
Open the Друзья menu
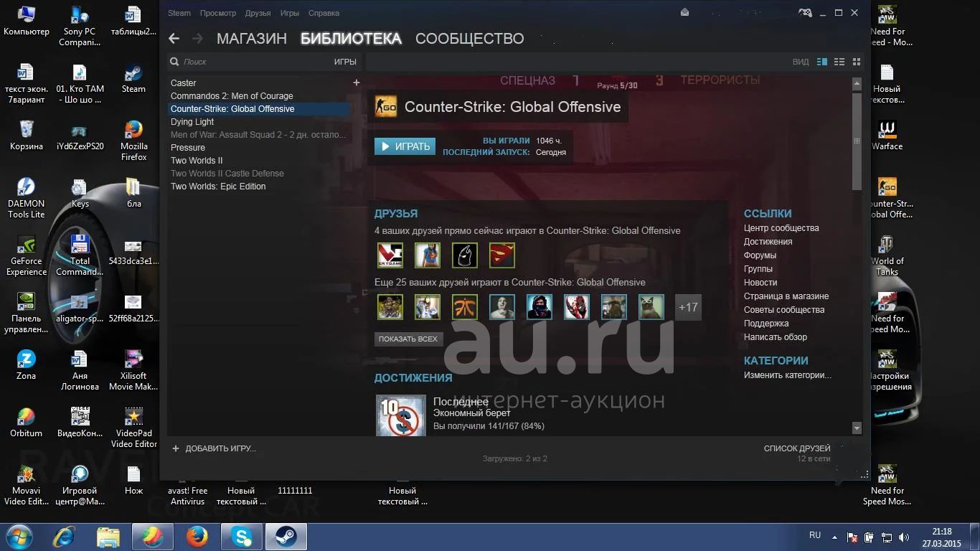[258, 13]
